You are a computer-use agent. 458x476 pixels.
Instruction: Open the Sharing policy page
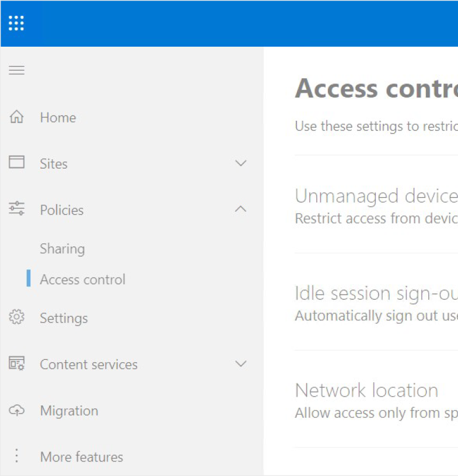pyautogui.click(x=62, y=249)
